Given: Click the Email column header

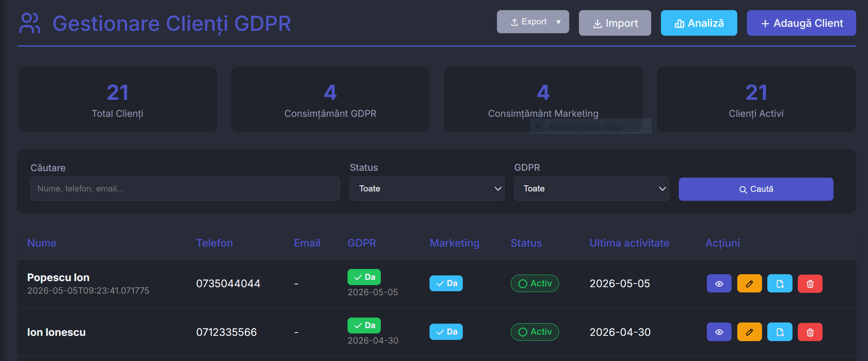Looking at the screenshot, I should click(307, 243).
